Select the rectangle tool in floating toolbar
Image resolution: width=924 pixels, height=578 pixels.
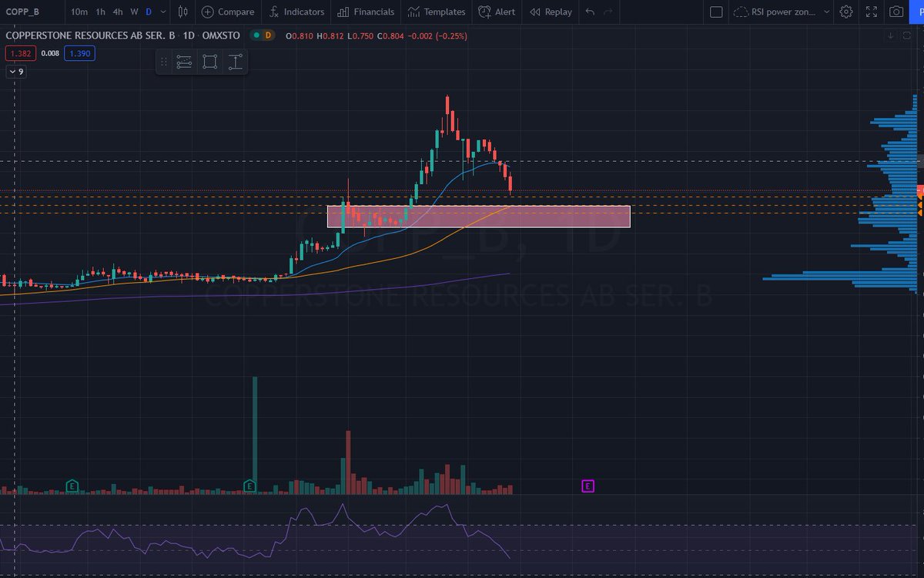click(x=209, y=62)
